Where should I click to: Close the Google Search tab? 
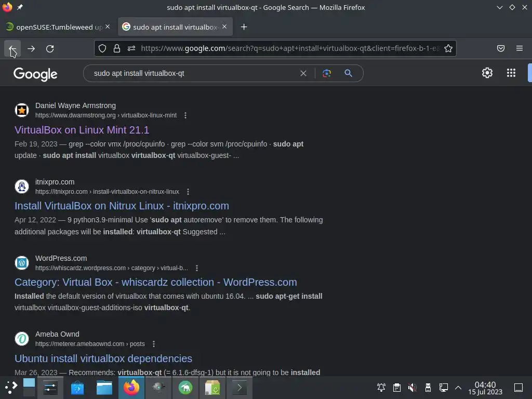[224, 26]
